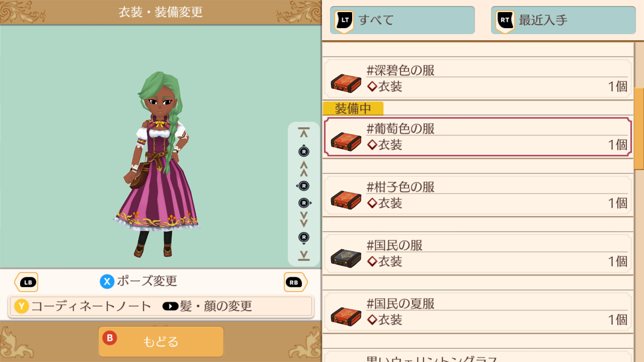Switch to the すべて filter tab
Image resolution: width=644 pixels, height=362 pixels.
pyautogui.click(x=402, y=20)
